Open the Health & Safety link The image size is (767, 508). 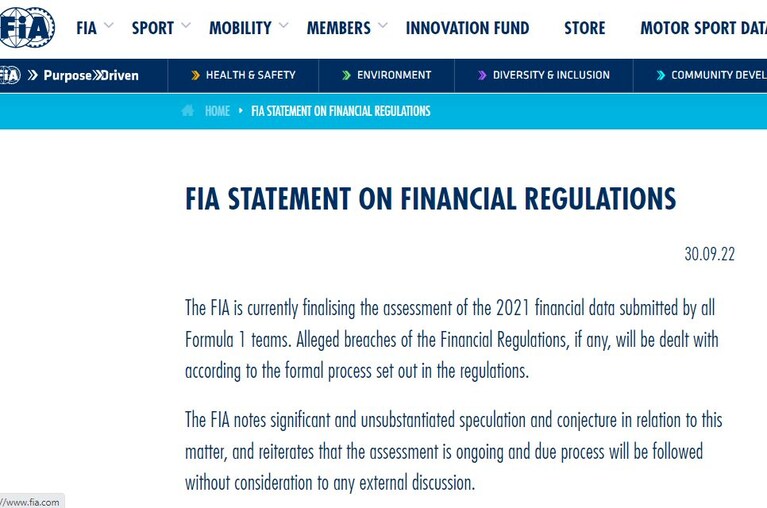[250, 75]
